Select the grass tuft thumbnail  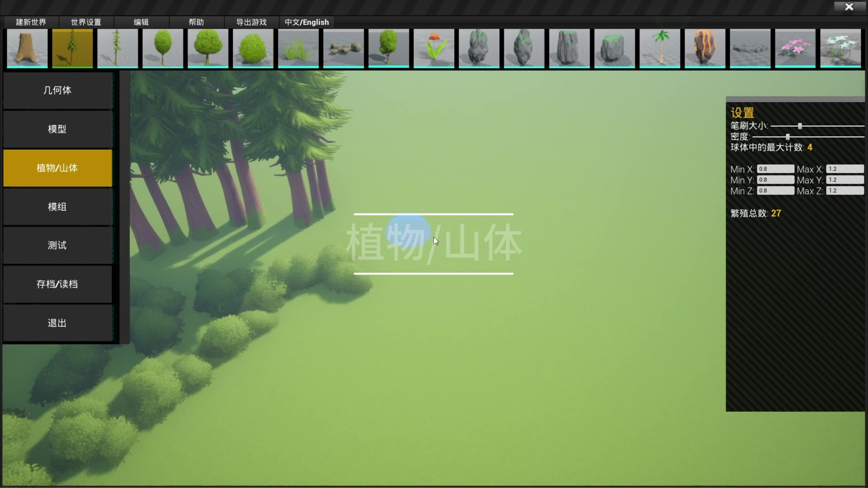click(x=298, y=48)
